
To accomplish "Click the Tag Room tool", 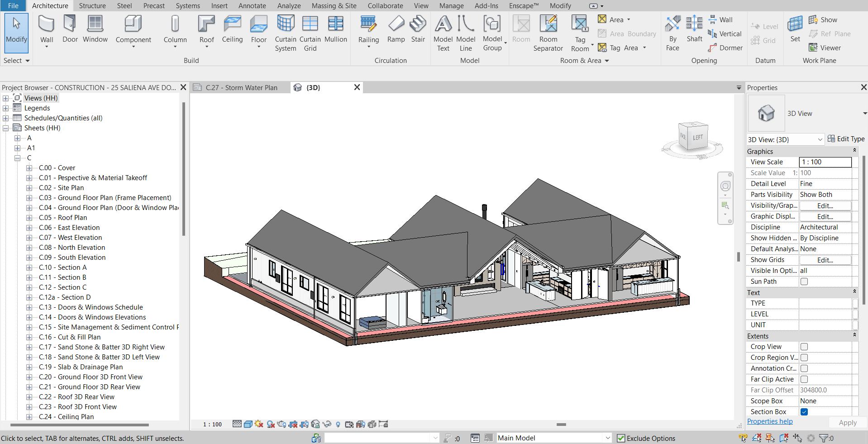I will 580,33.
